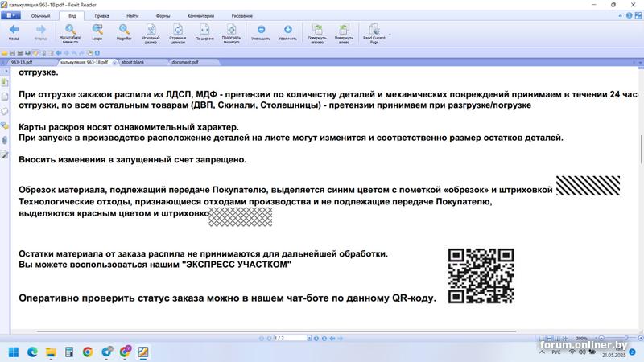This screenshot has width=644, height=362.
Task: Zoom out with Уменьшить
Action: 261,32
